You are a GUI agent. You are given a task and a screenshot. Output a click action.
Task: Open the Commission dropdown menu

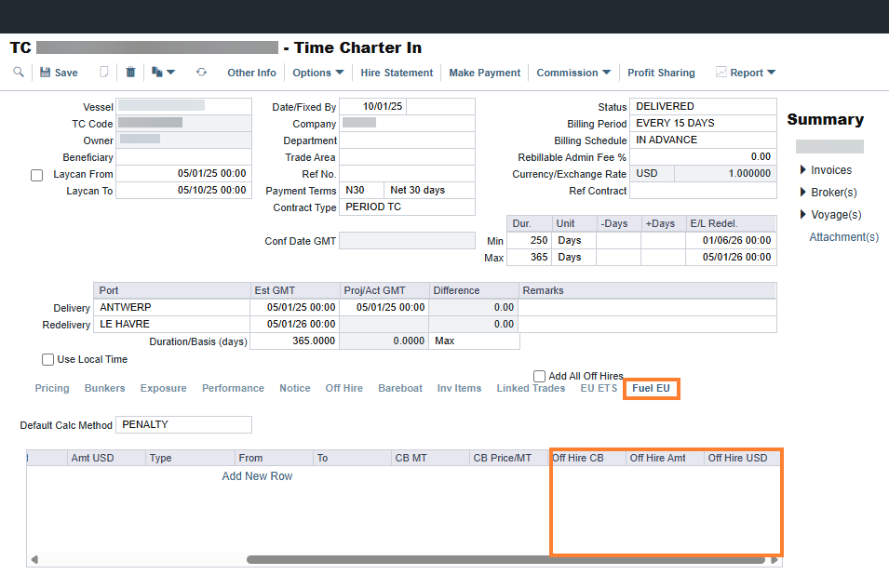pyautogui.click(x=573, y=73)
